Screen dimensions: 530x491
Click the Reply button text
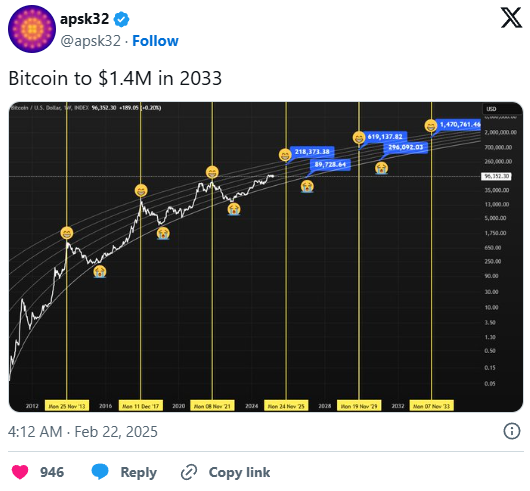point(139,472)
